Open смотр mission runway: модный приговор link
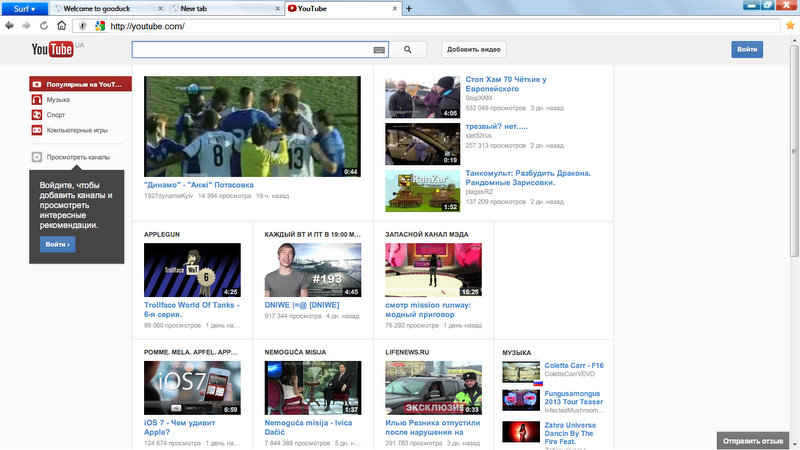Image resolution: width=800 pixels, height=450 pixels. (428, 310)
